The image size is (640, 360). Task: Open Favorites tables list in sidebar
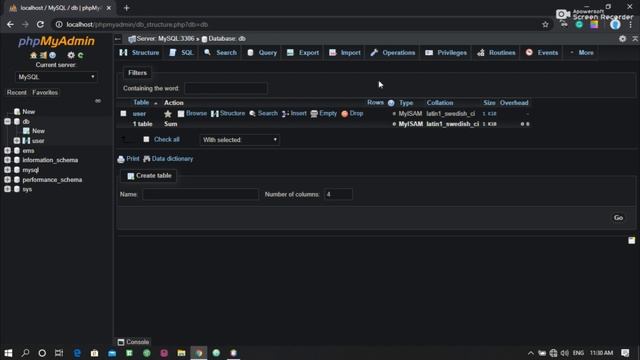tap(45, 93)
